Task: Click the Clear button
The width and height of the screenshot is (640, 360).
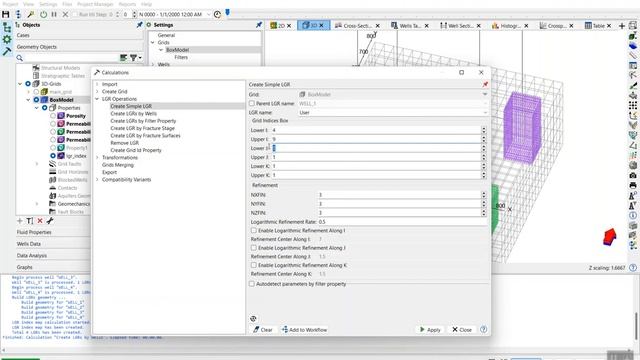Action: [263, 329]
